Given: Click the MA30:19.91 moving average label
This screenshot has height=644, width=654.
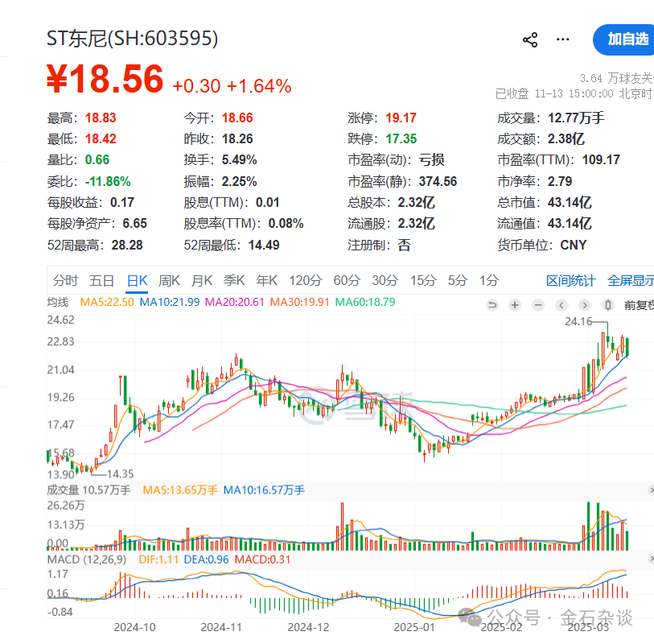Looking at the screenshot, I should 299,302.
